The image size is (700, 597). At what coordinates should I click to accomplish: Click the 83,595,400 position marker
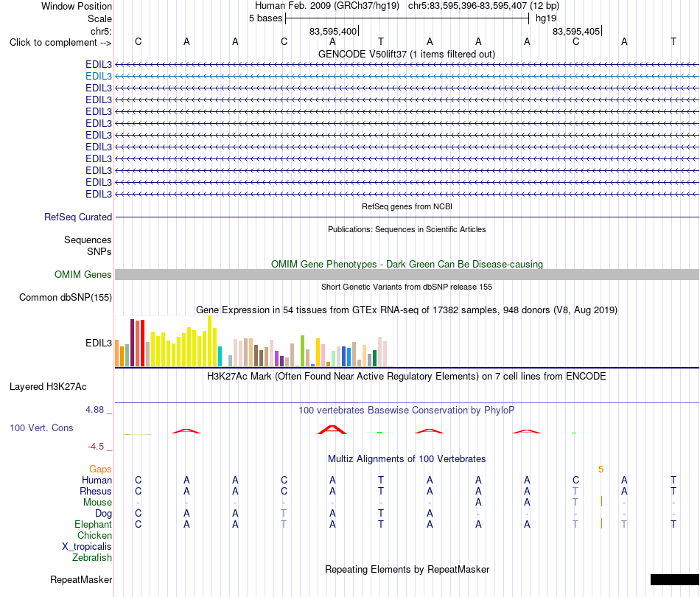tap(334, 31)
